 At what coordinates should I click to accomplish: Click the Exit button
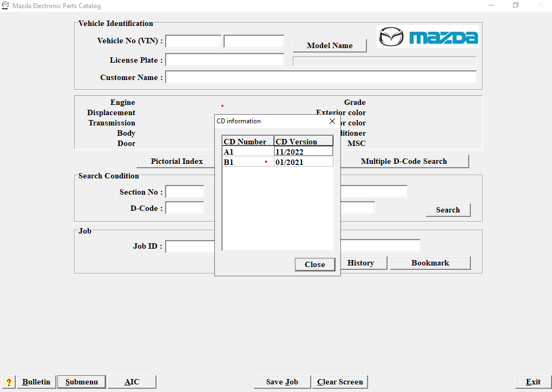point(533,382)
